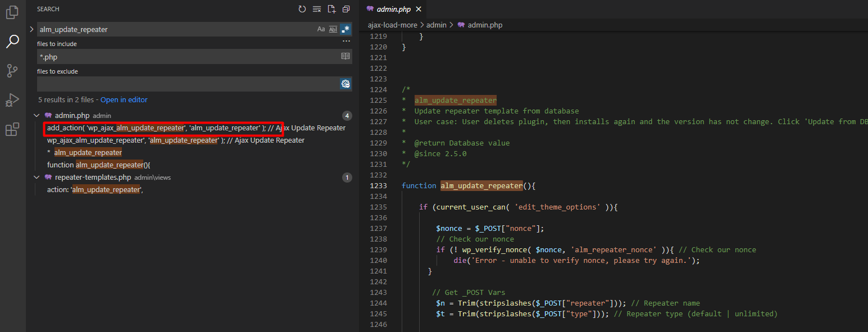This screenshot has width=868, height=332.
Task: Toggle Match Whole Word option
Action: click(x=333, y=29)
